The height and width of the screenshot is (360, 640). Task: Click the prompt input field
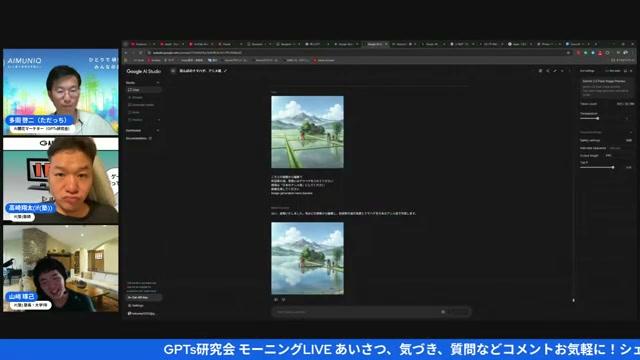(355, 312)
